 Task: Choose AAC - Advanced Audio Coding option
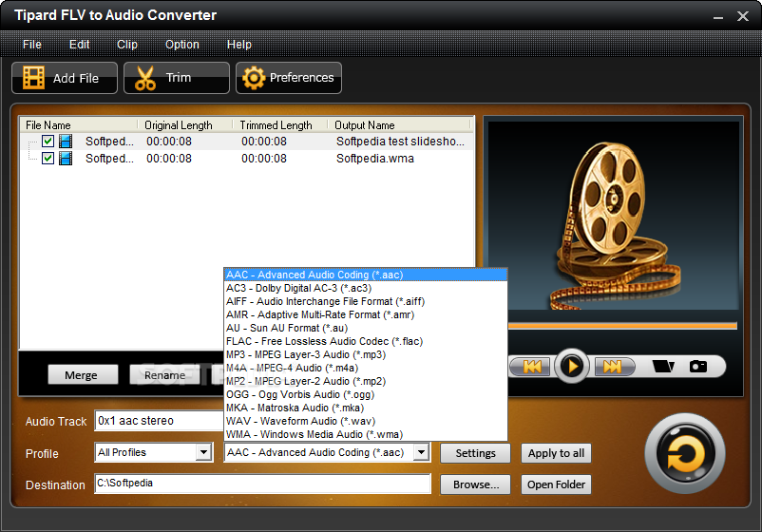[x=366, y=275]
